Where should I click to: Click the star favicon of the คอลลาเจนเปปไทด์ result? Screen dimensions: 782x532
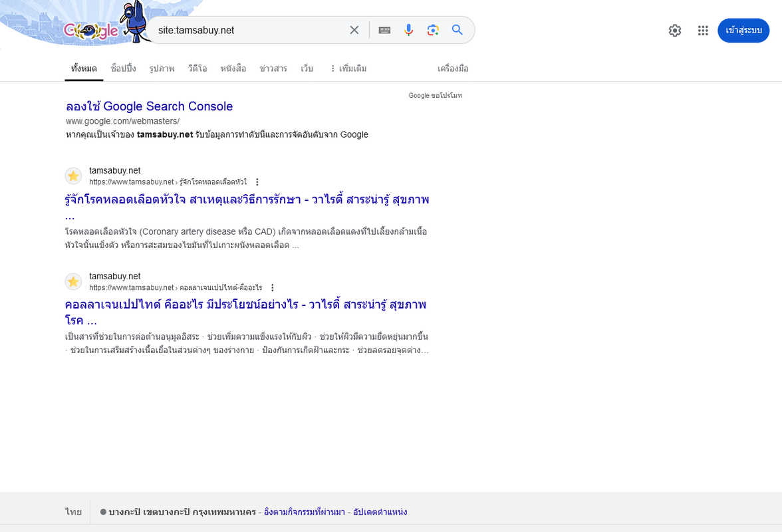point(73,282)
